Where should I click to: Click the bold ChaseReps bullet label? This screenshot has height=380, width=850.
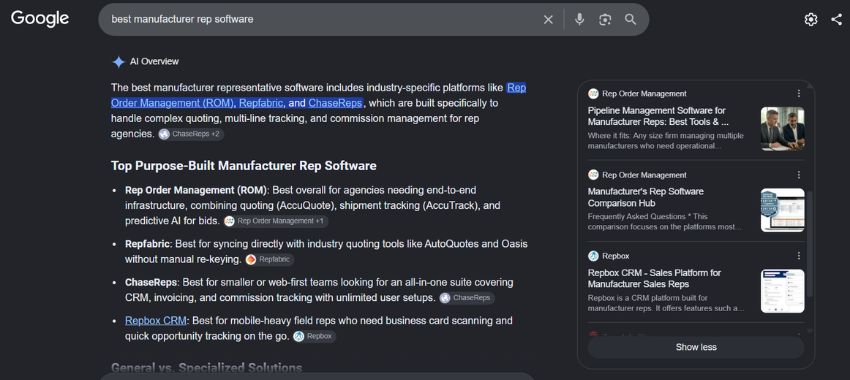[151, 282]
